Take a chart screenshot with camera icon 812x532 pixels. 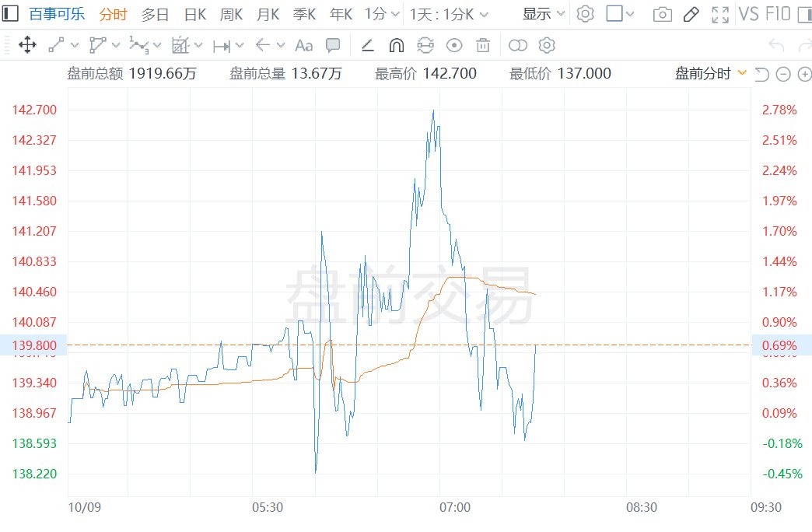pyautogui.click(x=662, y=14)
